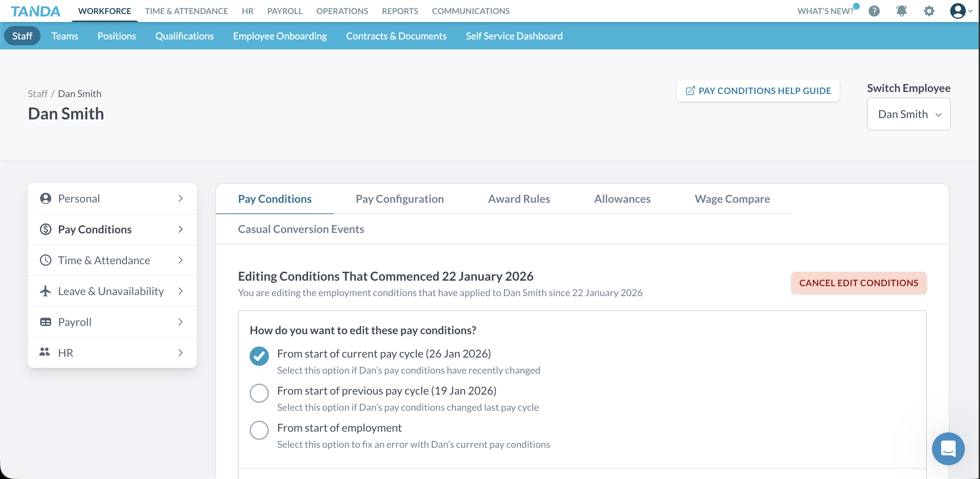
Task: Click the Tanda logo
Action: [35, 11]
